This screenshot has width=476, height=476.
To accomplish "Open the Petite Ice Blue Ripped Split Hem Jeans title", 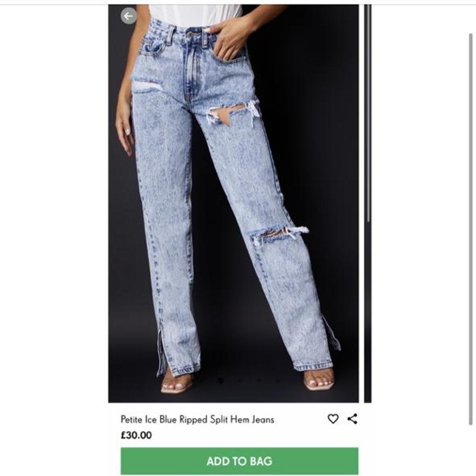I will (x=197, y=419).
